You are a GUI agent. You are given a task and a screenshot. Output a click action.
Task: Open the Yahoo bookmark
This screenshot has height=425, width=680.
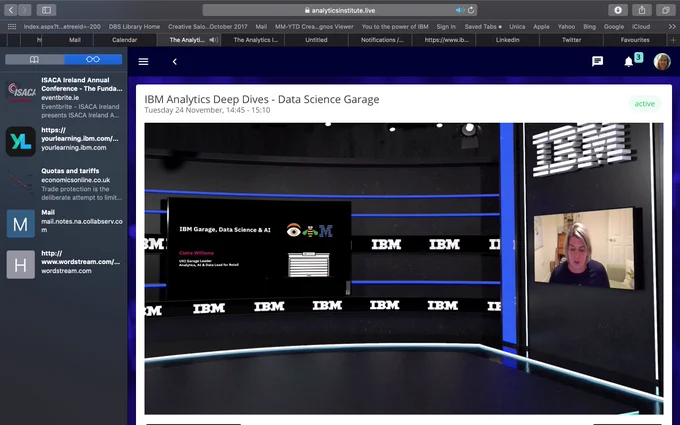(566, 26)
